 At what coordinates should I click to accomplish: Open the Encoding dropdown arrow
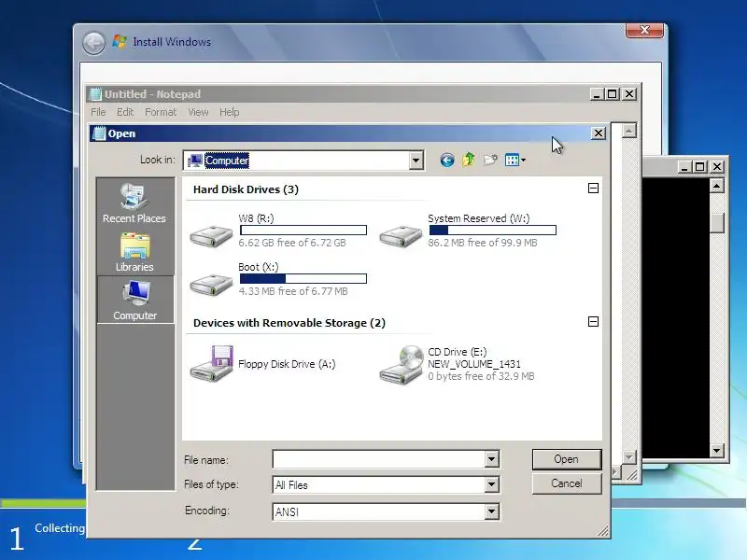click(x=492, y=511)
